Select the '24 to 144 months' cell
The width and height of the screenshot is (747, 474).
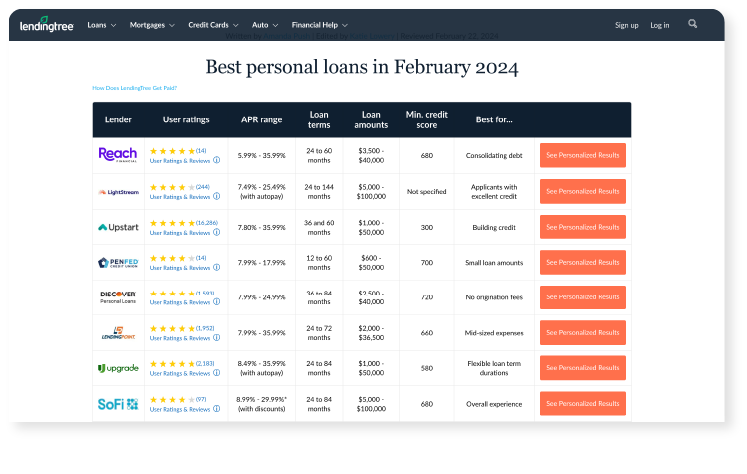(x=319, y=192)
